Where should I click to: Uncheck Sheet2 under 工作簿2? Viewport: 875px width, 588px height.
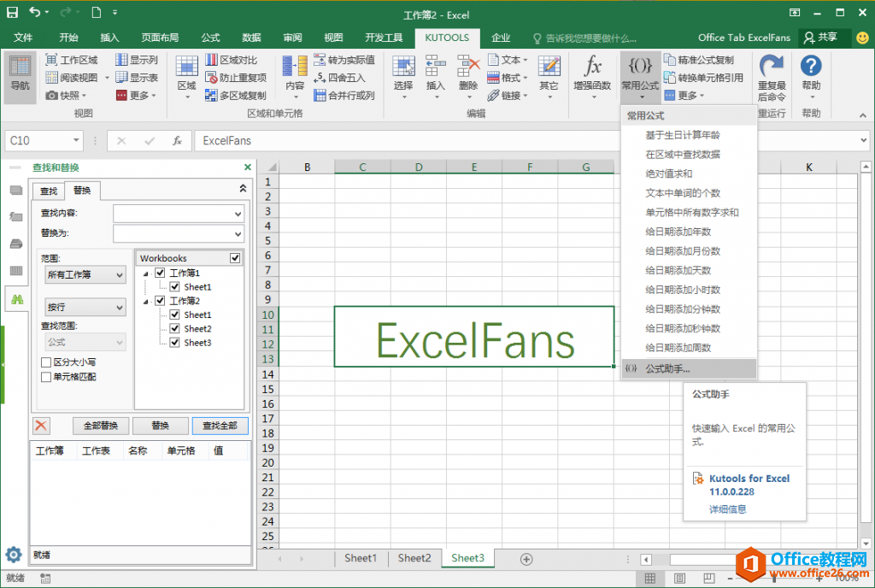174,328
